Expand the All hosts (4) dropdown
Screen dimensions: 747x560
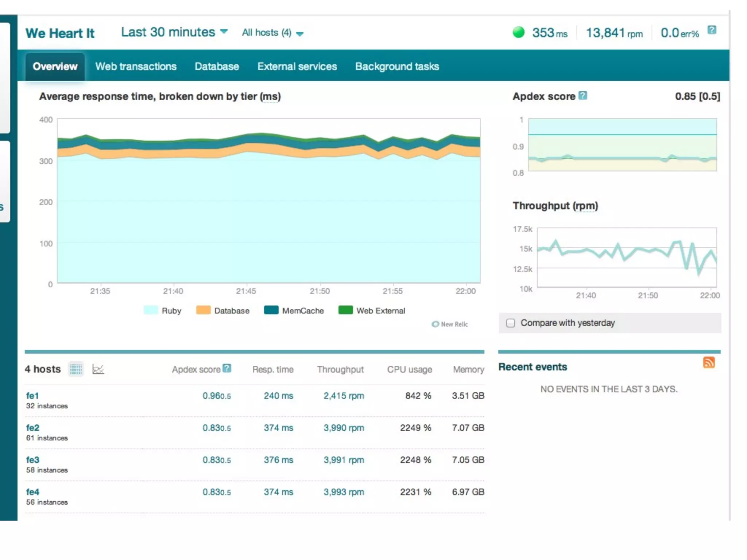[272, 33]
